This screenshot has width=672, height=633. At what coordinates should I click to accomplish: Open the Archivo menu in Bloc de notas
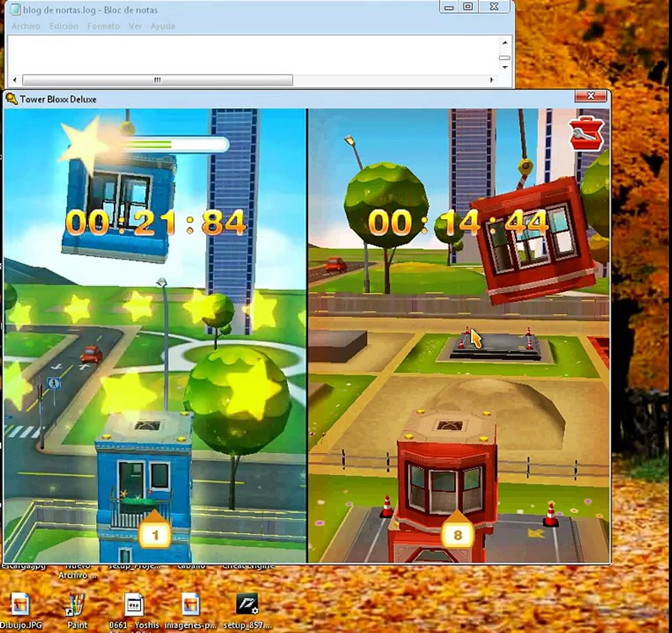click(x=26, y=26)
